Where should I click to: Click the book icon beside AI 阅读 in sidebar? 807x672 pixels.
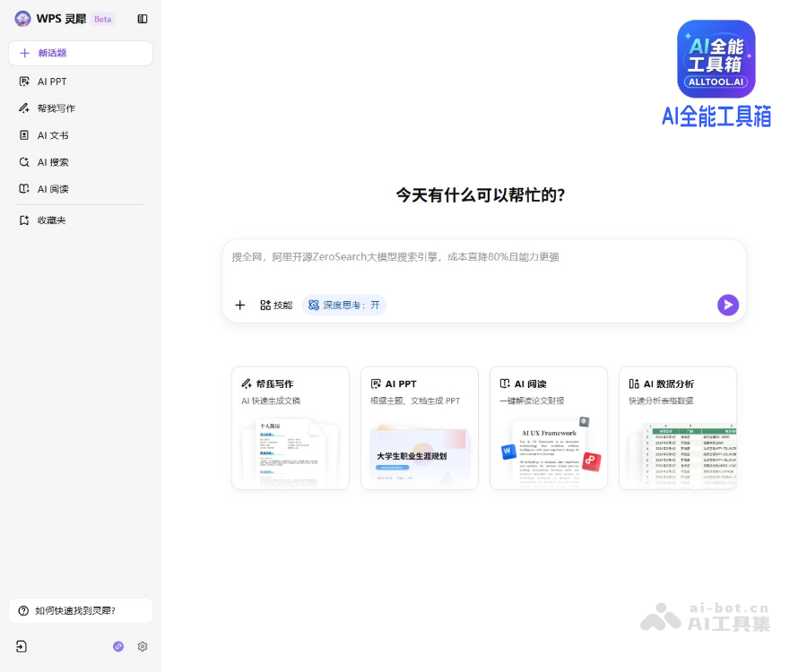24,189
